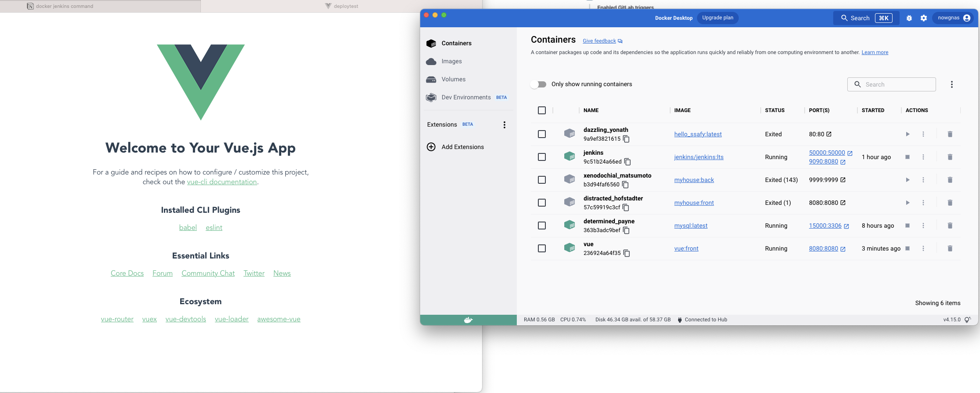Image resolution: width=980 pixels, height=393 pixels.
Task: Click the whale icon in status bar
Action: [x=468, y=320]
